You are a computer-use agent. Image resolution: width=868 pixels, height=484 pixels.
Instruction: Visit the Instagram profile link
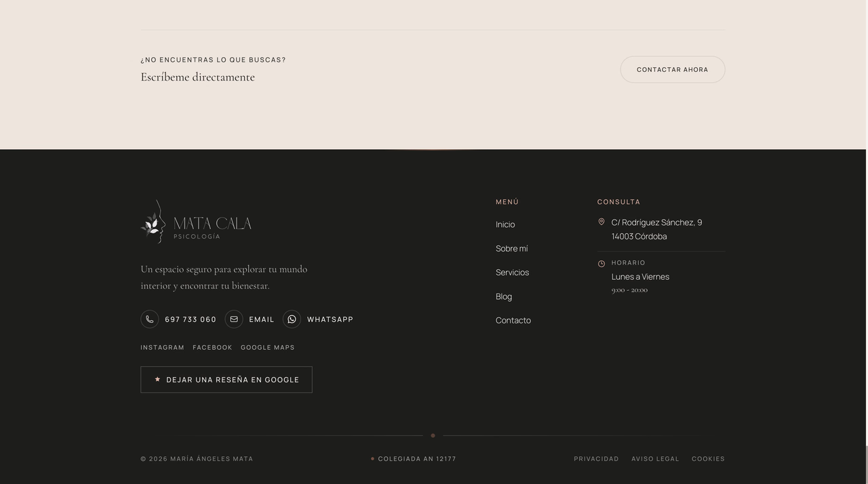pyautogui.click(x=162, y=348)
